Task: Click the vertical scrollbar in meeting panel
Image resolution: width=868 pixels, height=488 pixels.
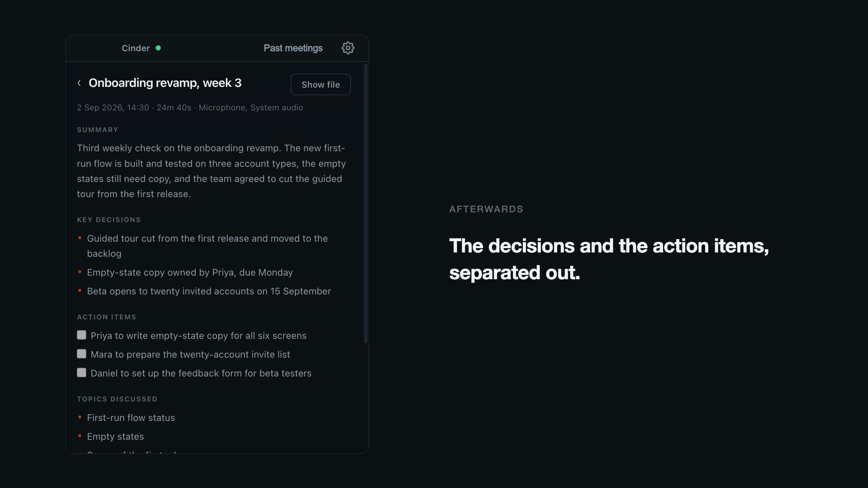Action: click(366, 203)
